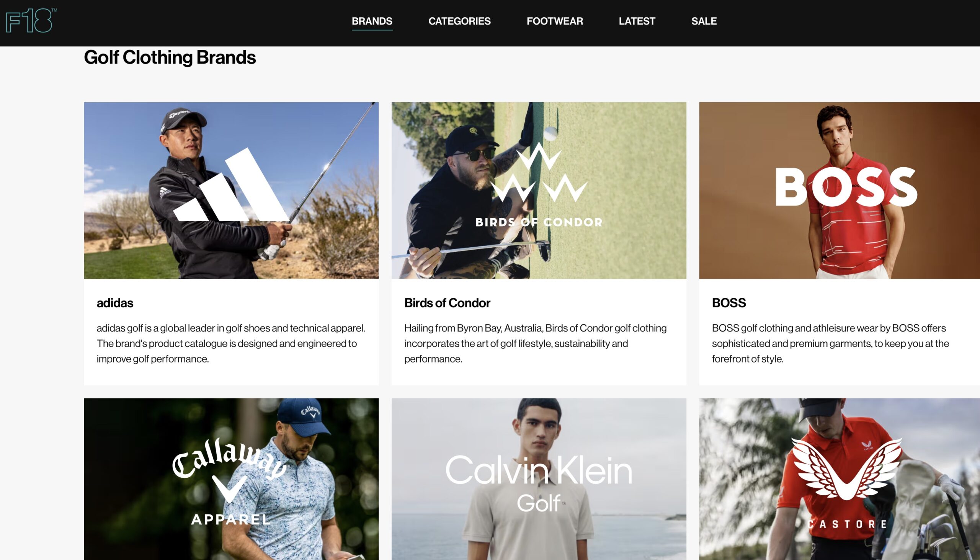The image size is (980, 560).
Task: Open the FOOTWEAR menu
Action: click(555, 21)
